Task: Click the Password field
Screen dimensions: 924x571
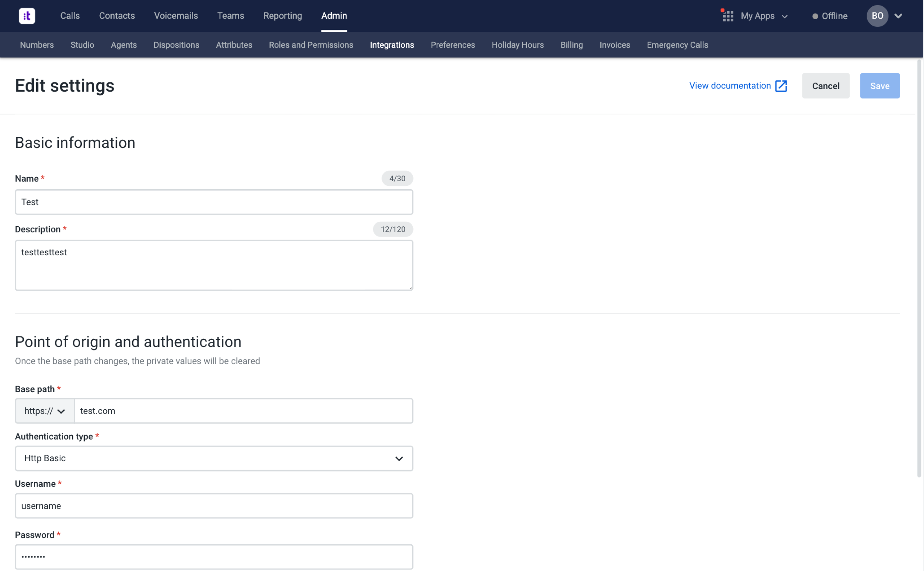Action: click(214, 556)
